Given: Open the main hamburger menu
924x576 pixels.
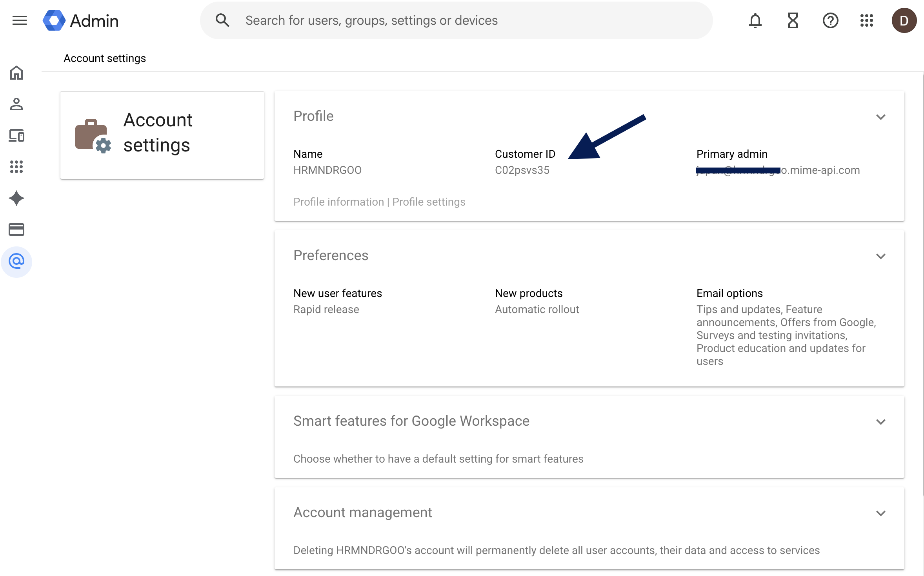Looking at the screenshot, I should tap(20, 20).
